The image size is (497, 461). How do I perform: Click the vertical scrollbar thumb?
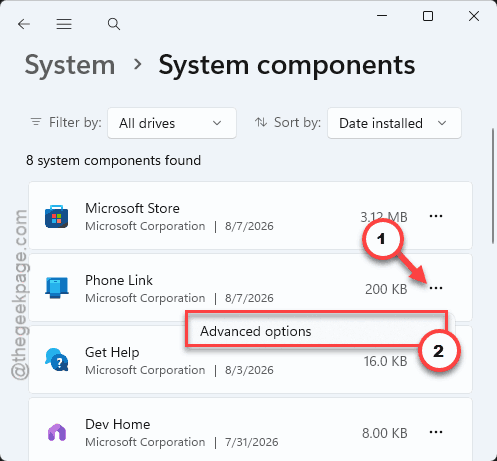[x=493, y=186]
